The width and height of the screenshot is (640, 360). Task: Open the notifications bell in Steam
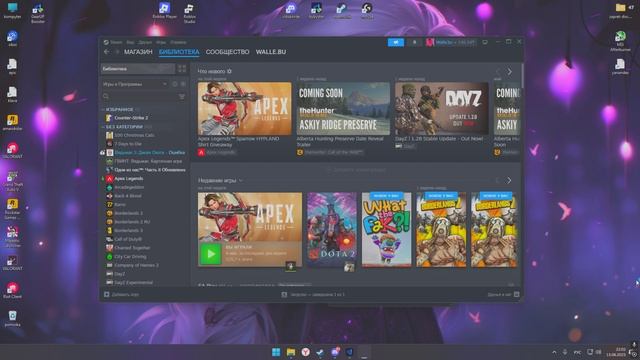pyautogui.click(x=415, y=42)
